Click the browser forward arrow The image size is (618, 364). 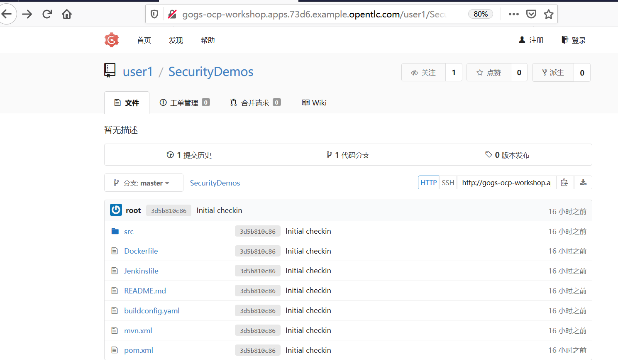27,14
